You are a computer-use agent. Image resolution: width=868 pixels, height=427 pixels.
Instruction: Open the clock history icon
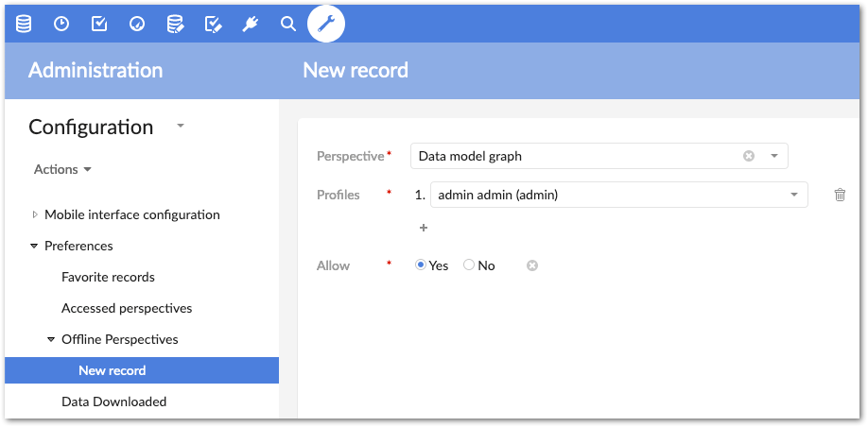click(61, 24)
